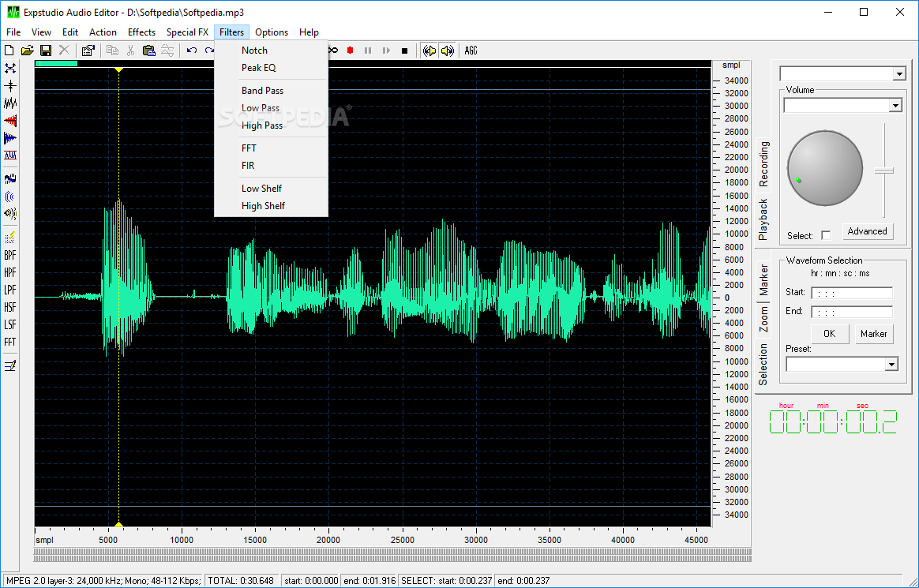Click the copy icon in the toolbar
Image resolution: width=919 pixels, height=588 pixels.
click(x=112, y=51)
